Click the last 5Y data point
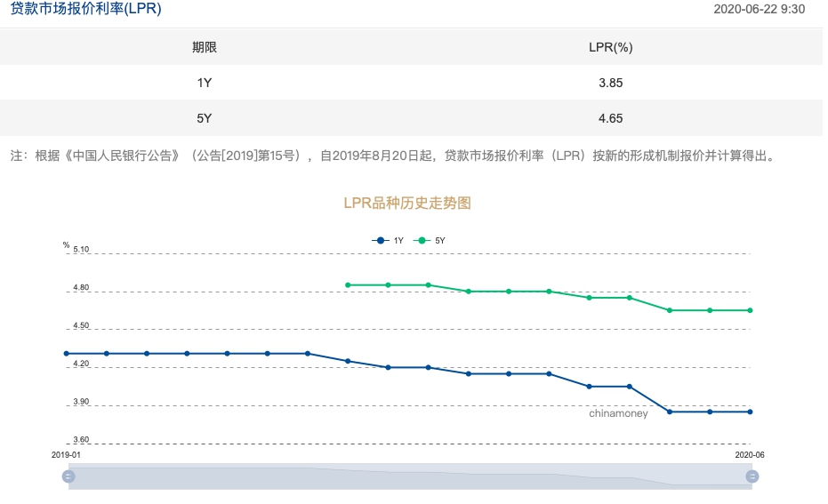The width and height of the screenshot is (828, 504). (750, 310)
